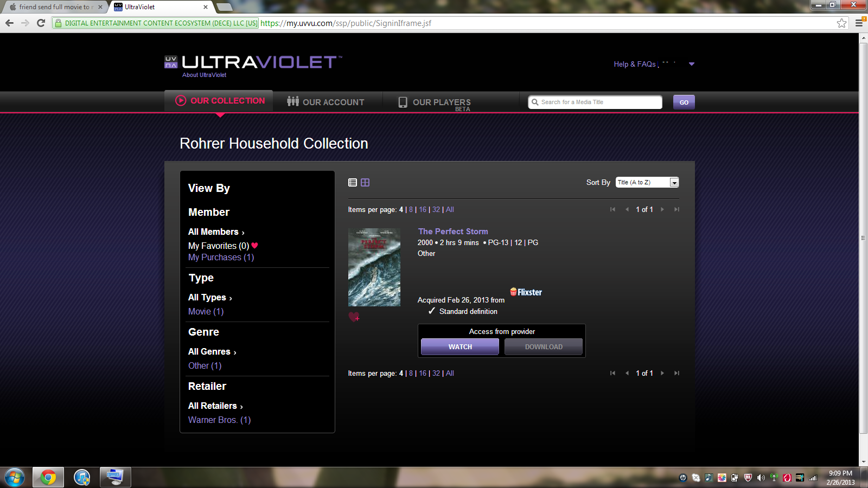Select the UltraViolet browser tab
Screen dimensions: 868x488
tap(161, 7)
